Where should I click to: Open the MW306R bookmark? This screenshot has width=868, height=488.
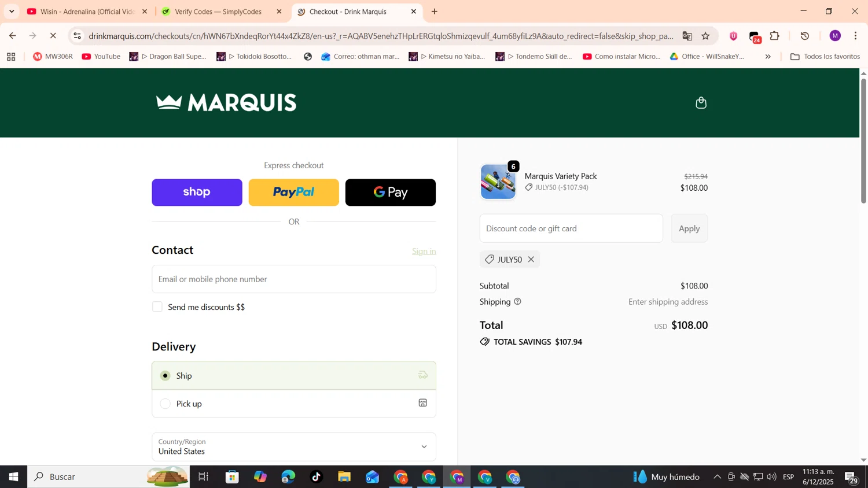53,57
